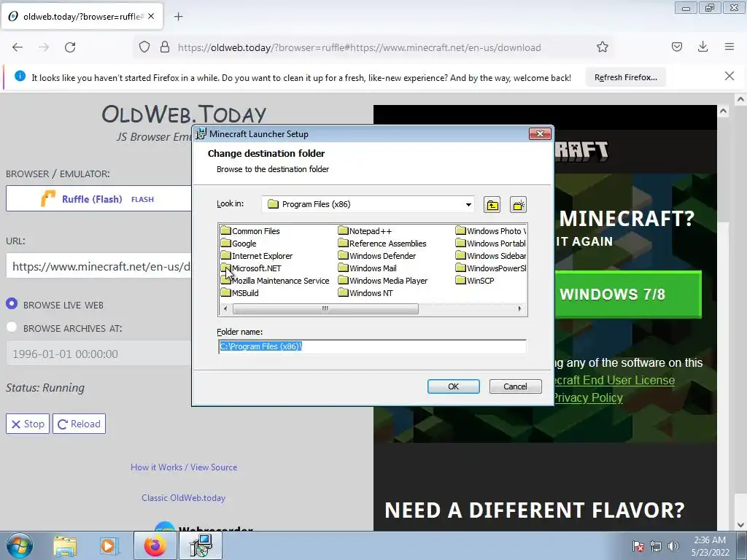Click the OldWeb.today URL field
This screenshot has height=560, width=747.
pyautogui.click(x=98, y=266)
